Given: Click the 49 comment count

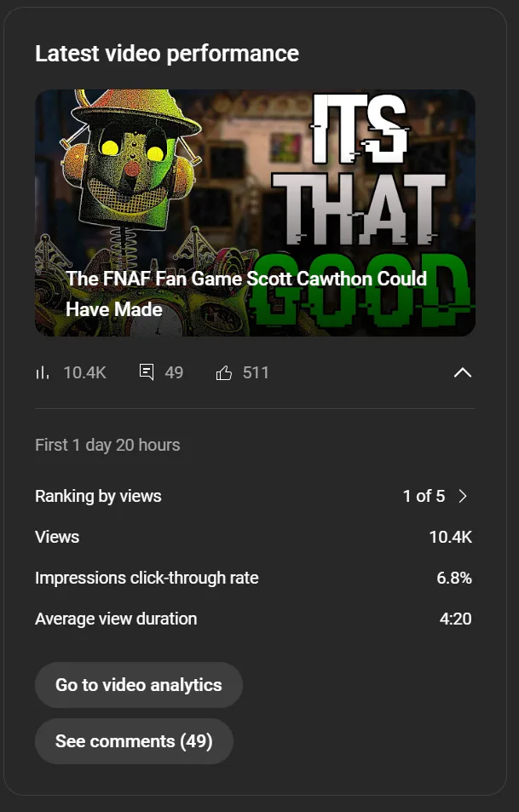Looking at the screenshot, I should click(x=174, y=373).
